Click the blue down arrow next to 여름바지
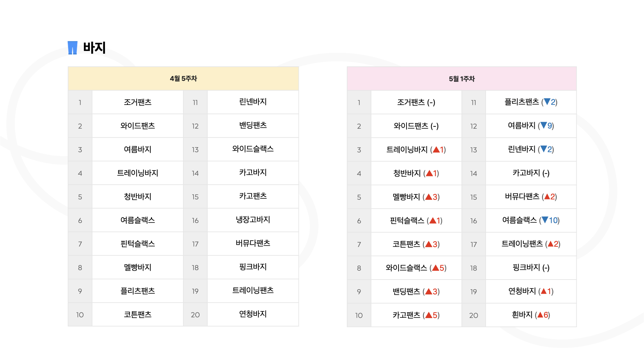This screenshot has height=362, width=644. click(x=544, y=125)
